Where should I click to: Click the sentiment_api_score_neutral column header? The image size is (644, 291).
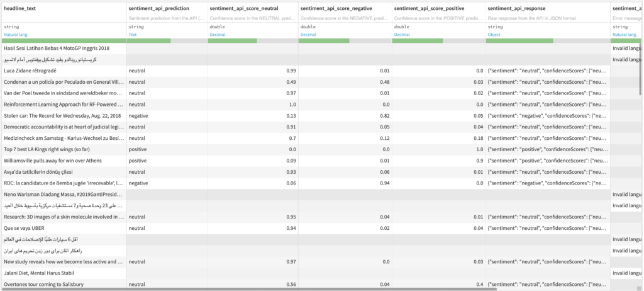pos(253,8)
